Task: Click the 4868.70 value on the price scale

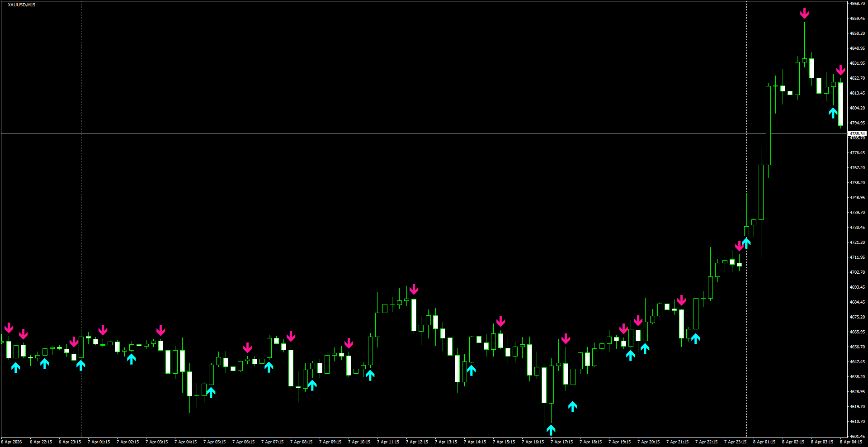Action: point(858,3)
